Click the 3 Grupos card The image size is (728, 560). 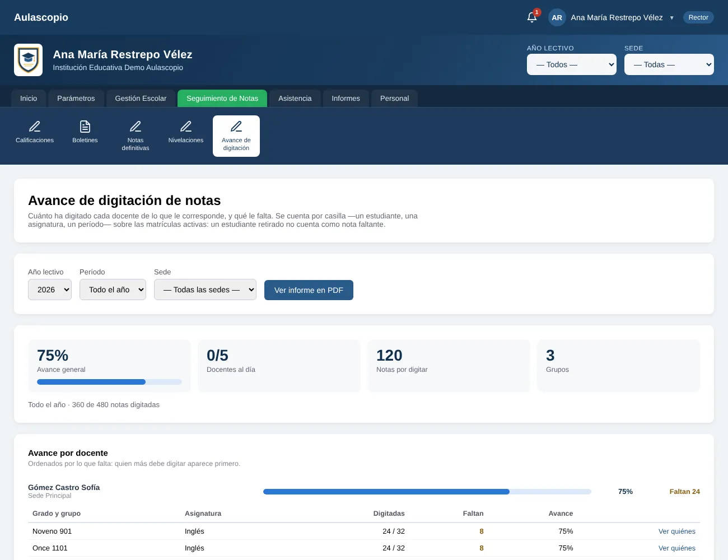[x=618, y=366]
